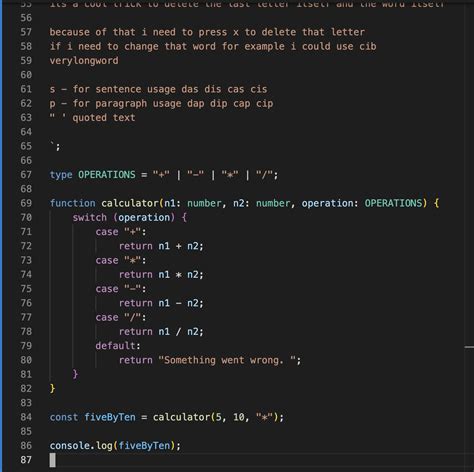Click the word 'press' on line 57

pos(213,32)
